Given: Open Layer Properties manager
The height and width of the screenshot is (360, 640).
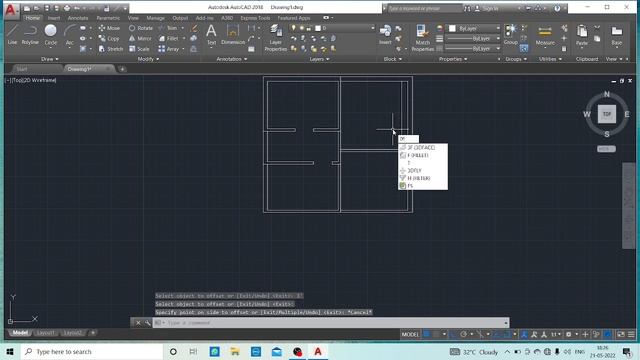Looking at the screenshot, I should tap(276, 38).
